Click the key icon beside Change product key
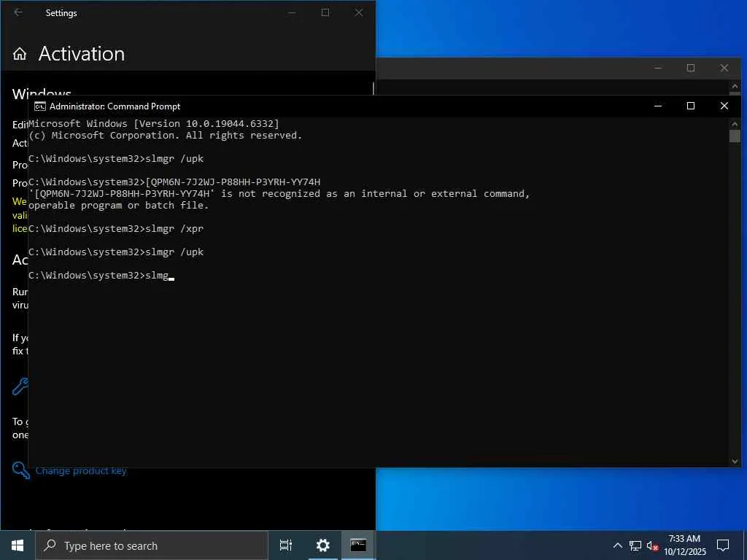The image size is (747, 560). coord(21,470)
